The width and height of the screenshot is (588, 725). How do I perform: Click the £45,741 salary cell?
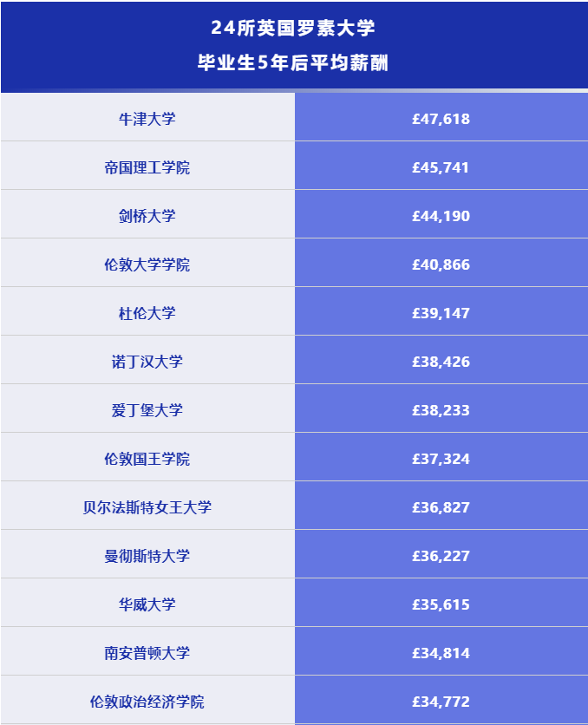441,167
